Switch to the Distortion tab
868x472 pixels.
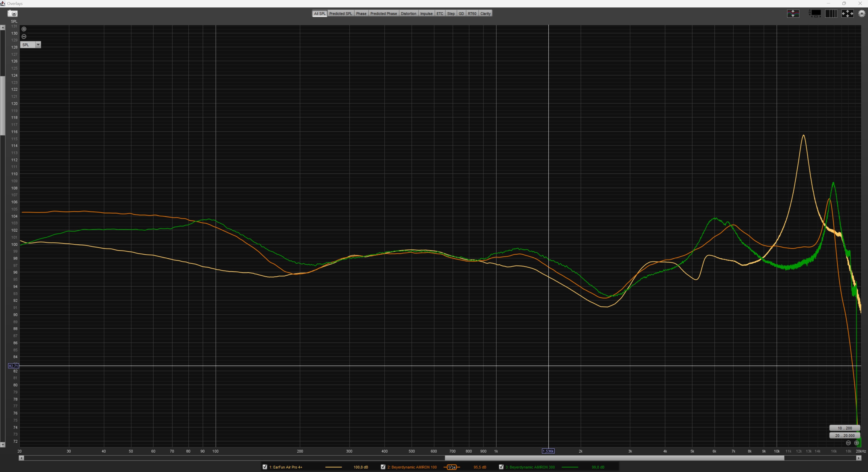408,14
